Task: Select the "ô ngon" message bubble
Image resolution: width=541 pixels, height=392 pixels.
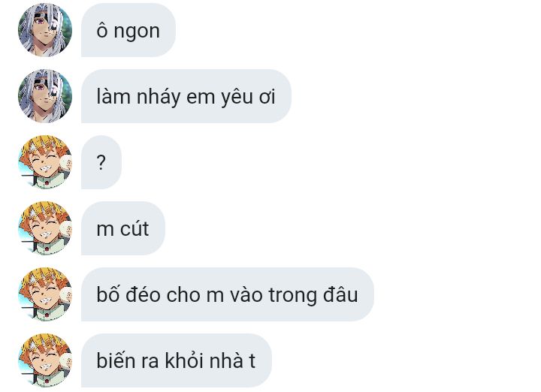Action: pos(128,30)
